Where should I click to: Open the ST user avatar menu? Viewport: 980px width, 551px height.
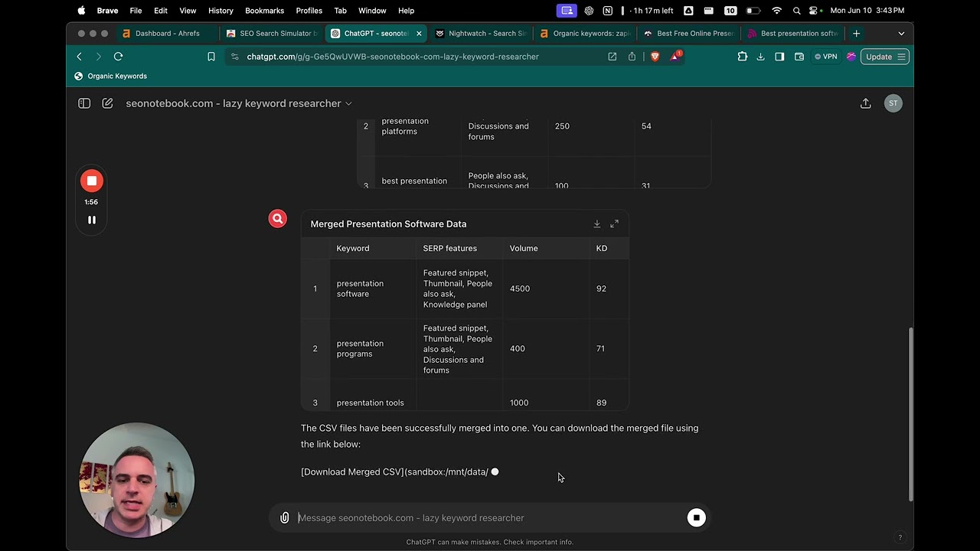point(893,103)
